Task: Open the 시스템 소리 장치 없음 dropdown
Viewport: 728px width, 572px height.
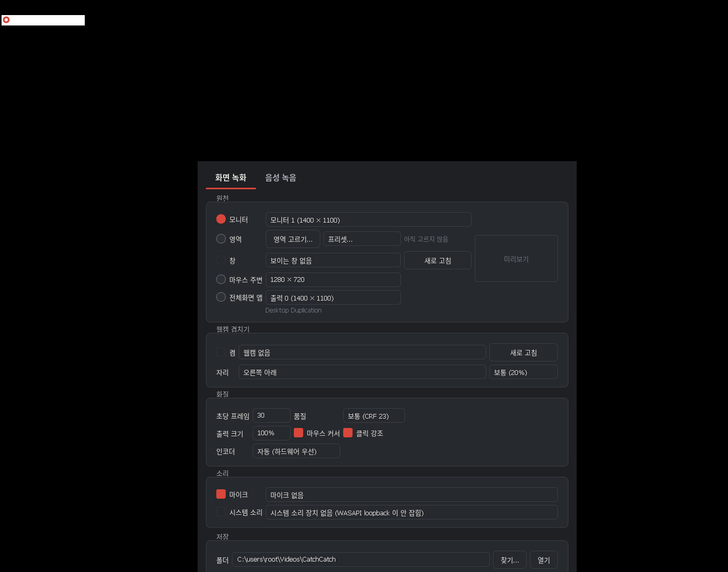Action: 412,512
